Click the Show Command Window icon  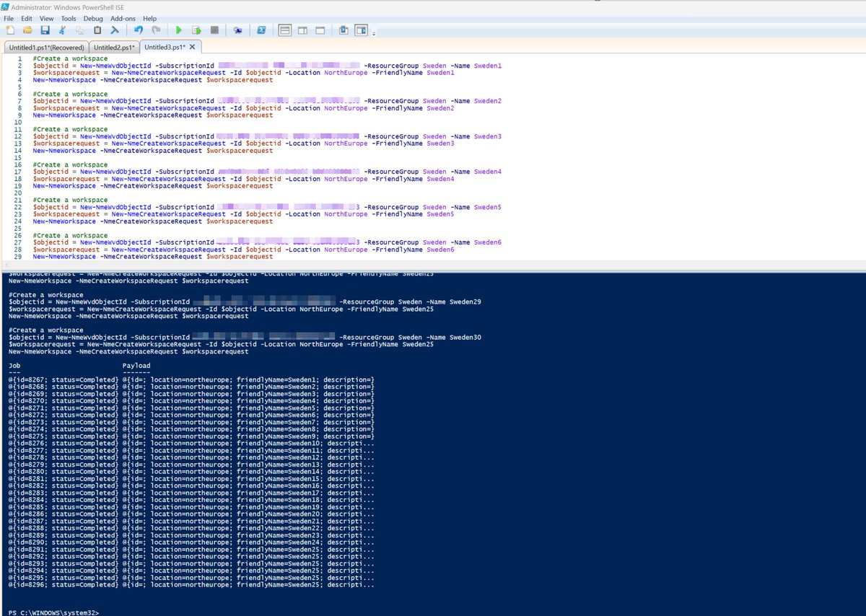(344, 30)
